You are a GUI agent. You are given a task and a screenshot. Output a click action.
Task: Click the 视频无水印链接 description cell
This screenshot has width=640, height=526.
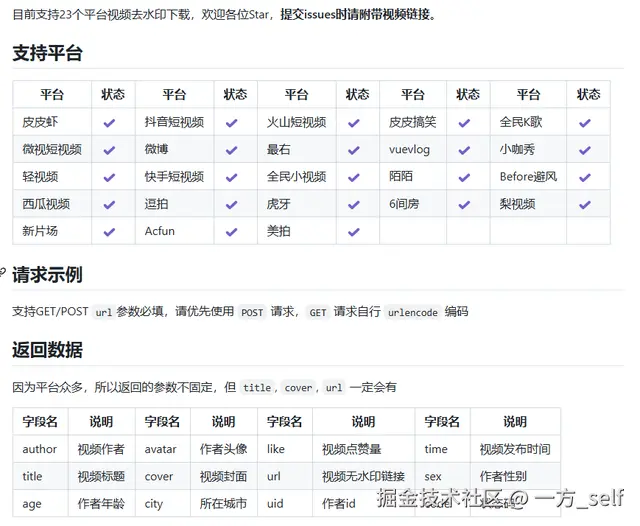(363, 476)
